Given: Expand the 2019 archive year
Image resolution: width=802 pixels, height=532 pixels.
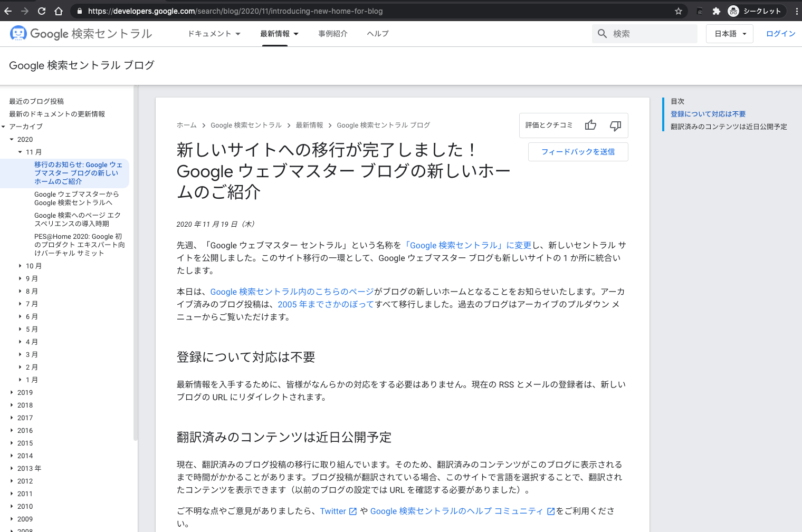Looking at the screenshot, I should [x=12, y=392].
